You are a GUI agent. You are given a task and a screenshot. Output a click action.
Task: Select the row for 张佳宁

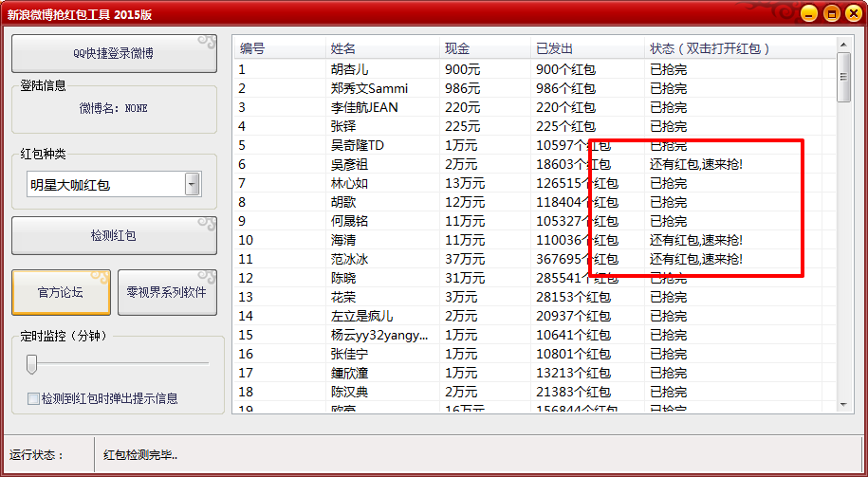(535, 354)
